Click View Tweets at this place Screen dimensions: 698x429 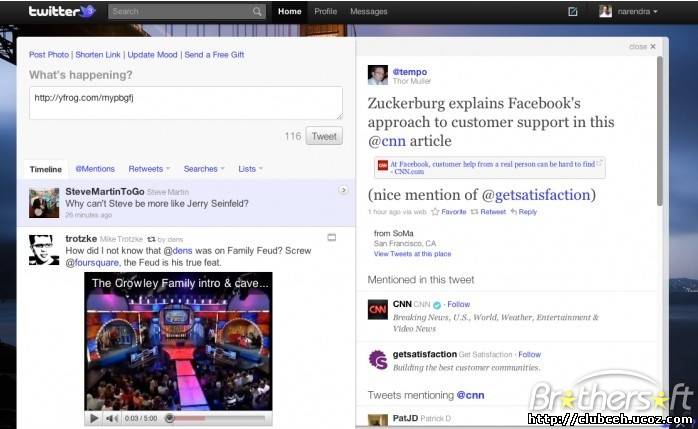412,254
